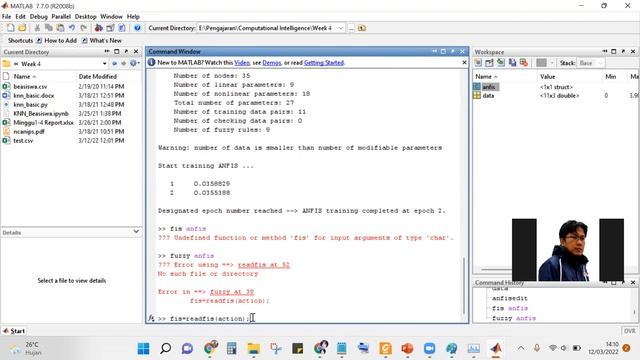Open GUIDE from the toolbar icon

pyautogui.click(x=110, y=28)
